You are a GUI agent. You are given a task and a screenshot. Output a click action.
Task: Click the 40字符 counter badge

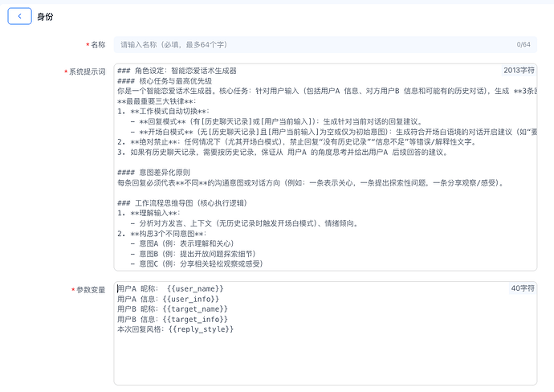[x=522, y=288]
